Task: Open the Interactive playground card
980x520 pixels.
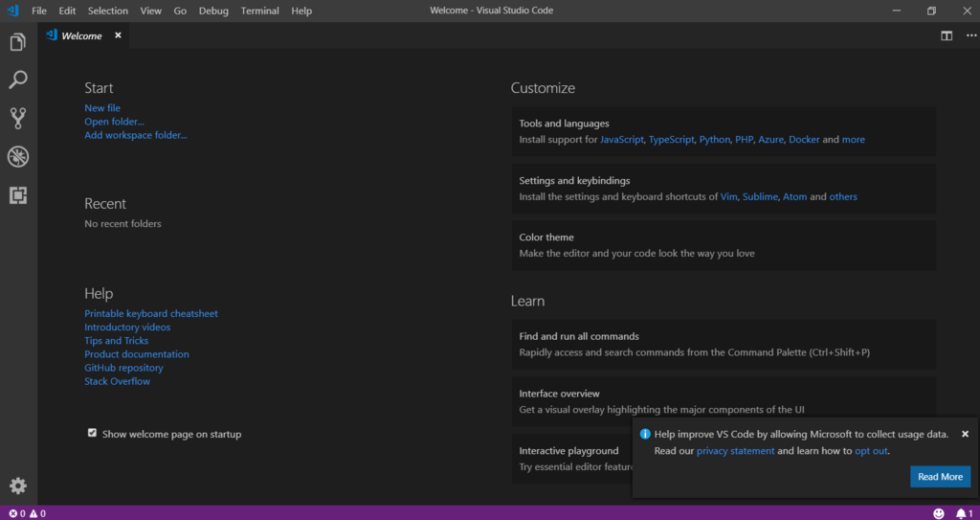Action: pos(572,459)
